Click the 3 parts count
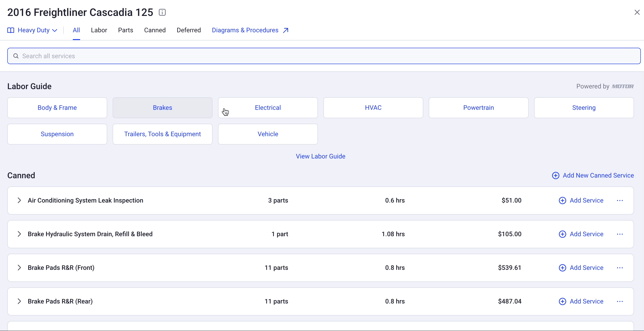Image resolution: width=644 pixels, height=331 pixels. [278, 201]
